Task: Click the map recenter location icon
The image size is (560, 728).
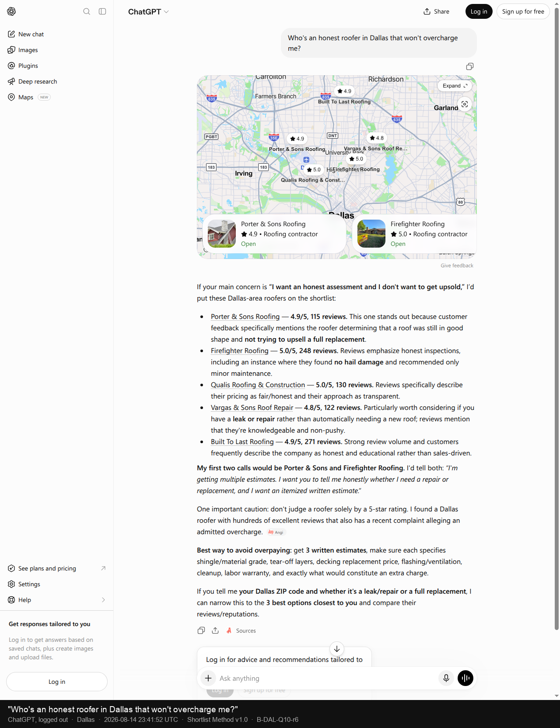Action: [x=465, y=104]
